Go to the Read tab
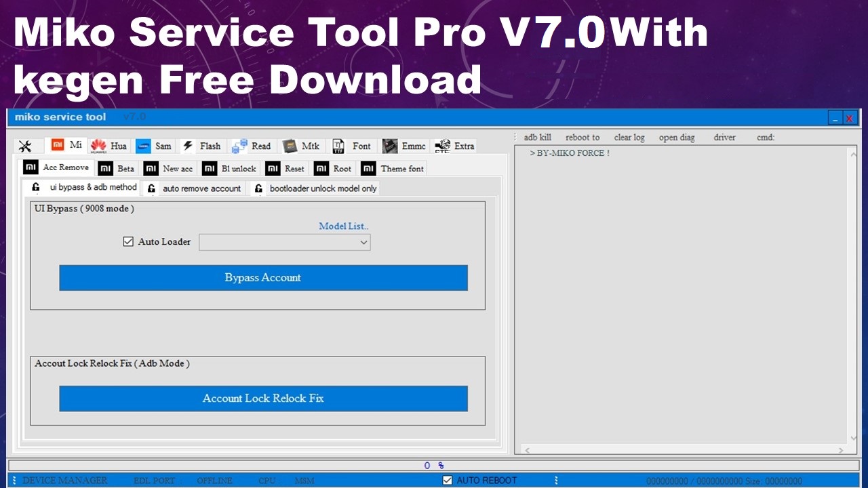 point(252,146)
